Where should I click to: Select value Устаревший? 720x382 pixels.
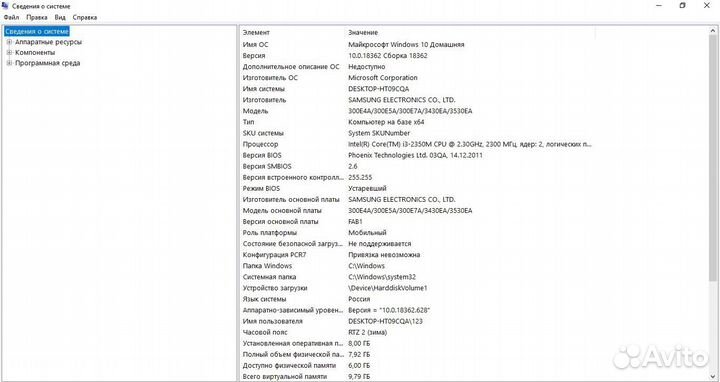(x=367, y=188)
